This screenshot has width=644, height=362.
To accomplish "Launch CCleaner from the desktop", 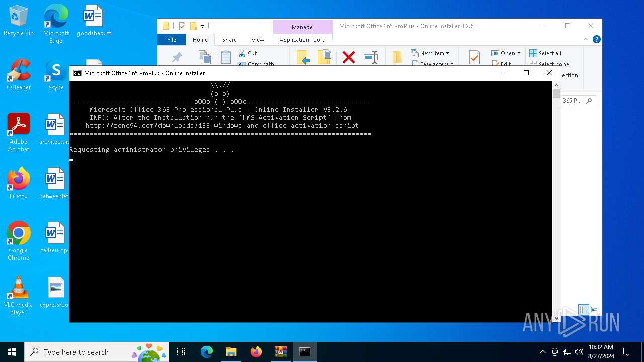I will pos(19,75).
